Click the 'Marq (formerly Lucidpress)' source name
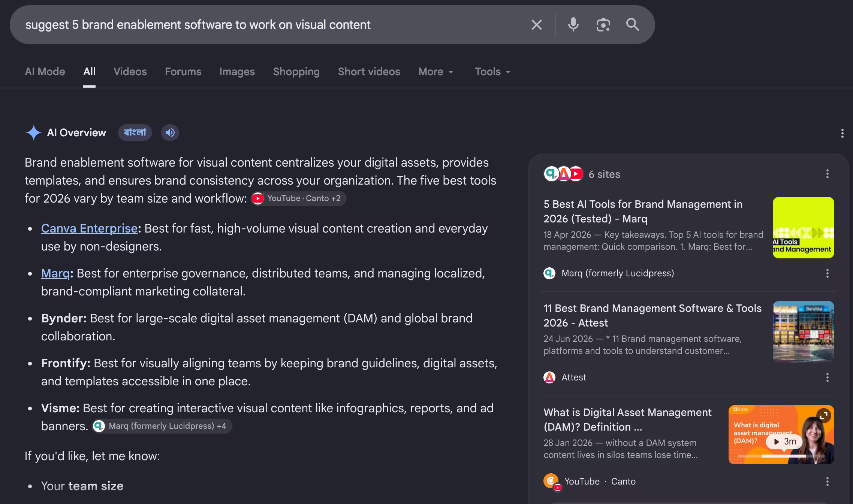The height and width of the screenshot is (504, 853). [618, 273]
